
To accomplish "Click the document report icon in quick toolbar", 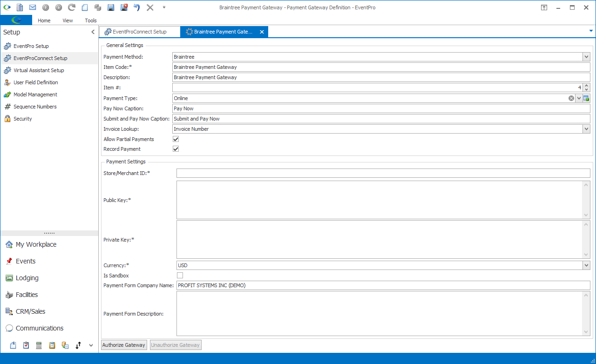I will pyautogui.click(x=20, y=7).
